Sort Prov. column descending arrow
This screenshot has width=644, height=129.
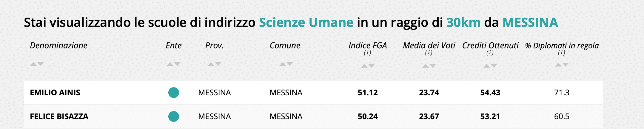click(x=218, y=64)
